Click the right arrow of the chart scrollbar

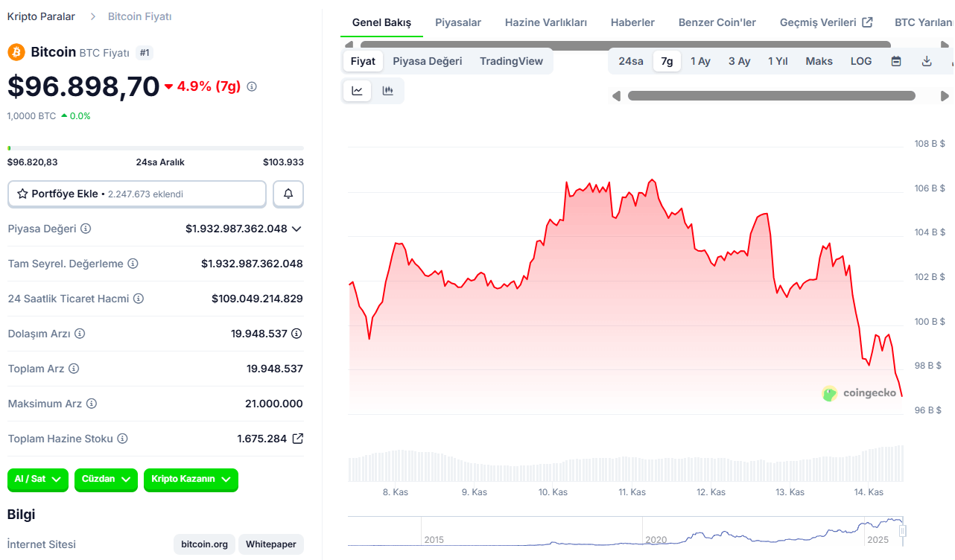(x=944, y=95)
